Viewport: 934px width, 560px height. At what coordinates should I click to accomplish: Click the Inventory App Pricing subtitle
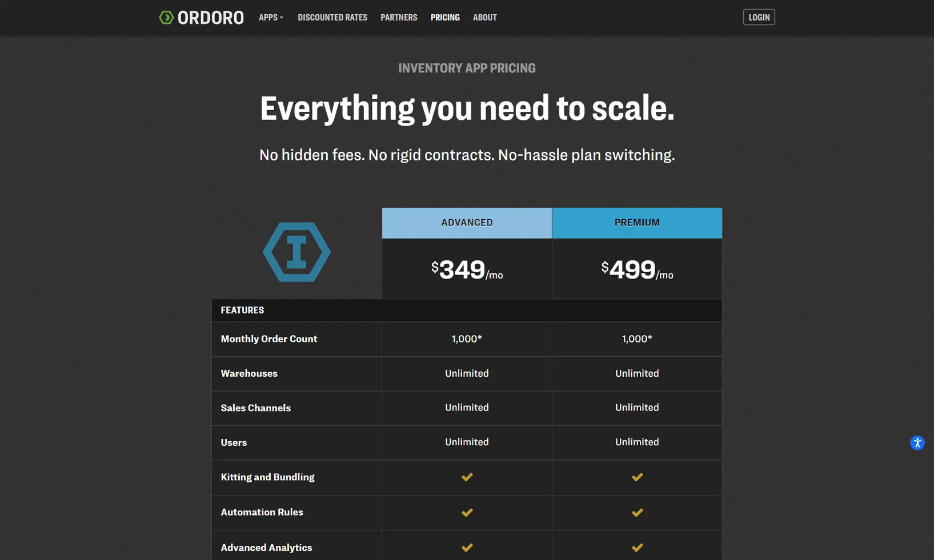click(x=467, y=69)
